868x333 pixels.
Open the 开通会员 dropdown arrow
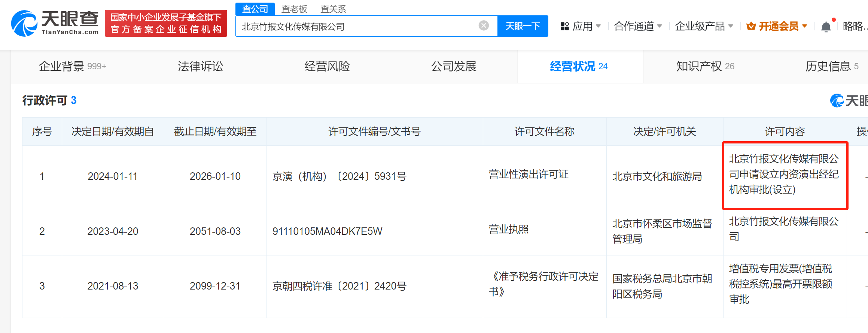(804, 26)
